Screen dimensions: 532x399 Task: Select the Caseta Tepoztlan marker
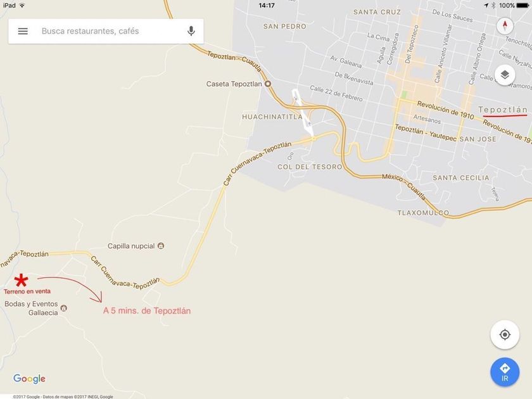tap(268, 84)
